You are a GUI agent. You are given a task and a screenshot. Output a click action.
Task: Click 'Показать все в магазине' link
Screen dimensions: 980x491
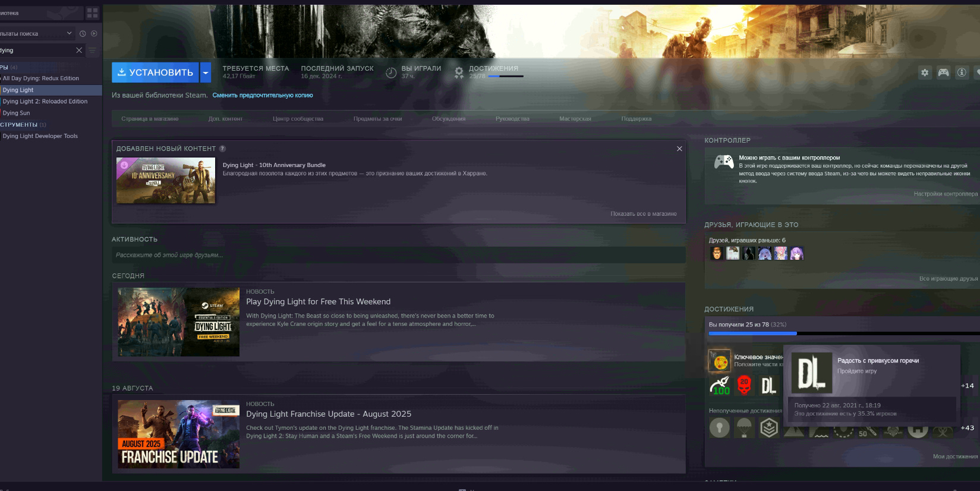click(644, 214)
